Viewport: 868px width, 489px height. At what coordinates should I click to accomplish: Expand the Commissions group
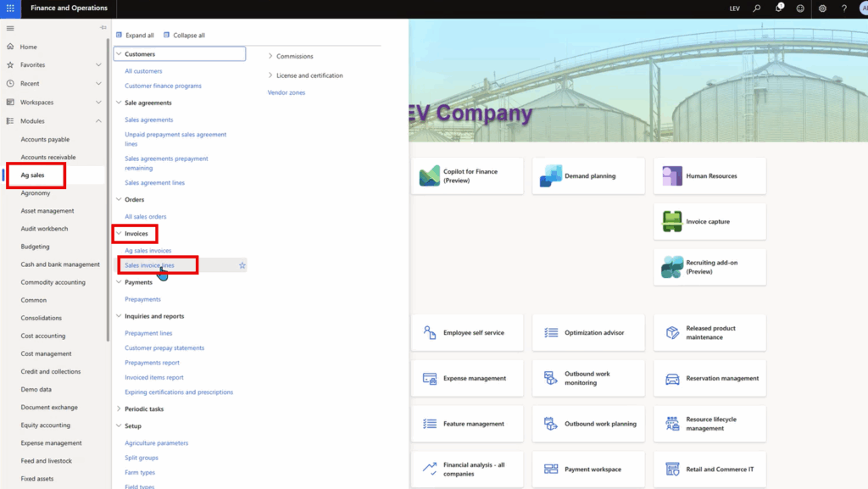[270, 56]
